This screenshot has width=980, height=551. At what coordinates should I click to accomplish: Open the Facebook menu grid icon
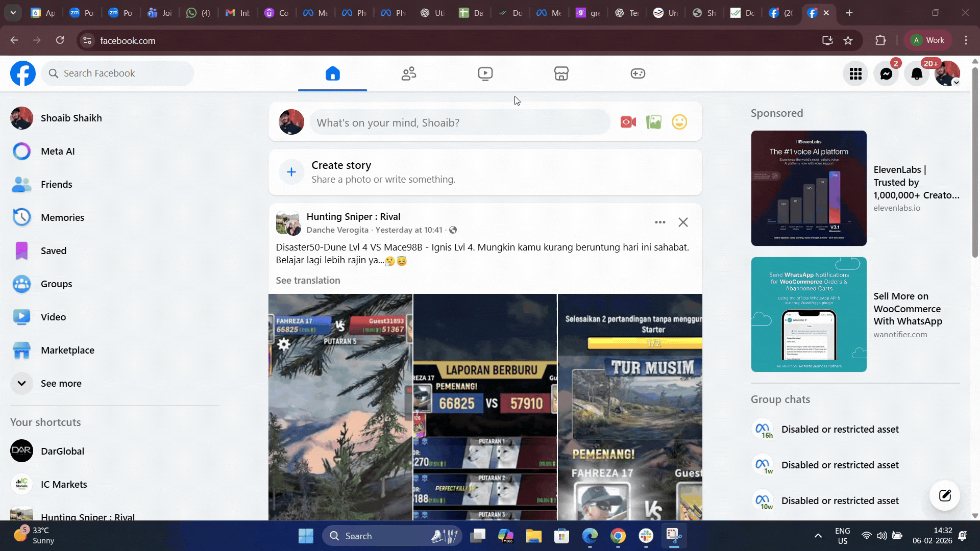(x=855, y=74)
